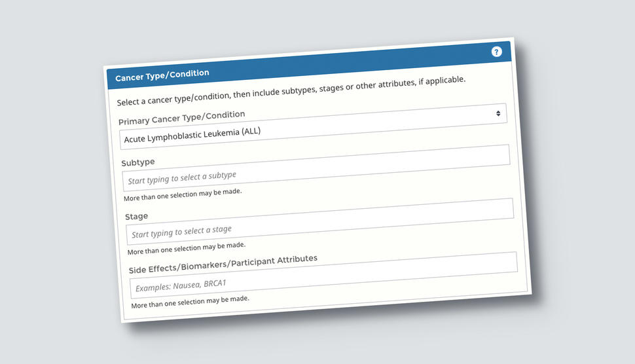Click the Cancer Type/Condition header title
This screenshot has height=364, width=635.
point(162,75)
